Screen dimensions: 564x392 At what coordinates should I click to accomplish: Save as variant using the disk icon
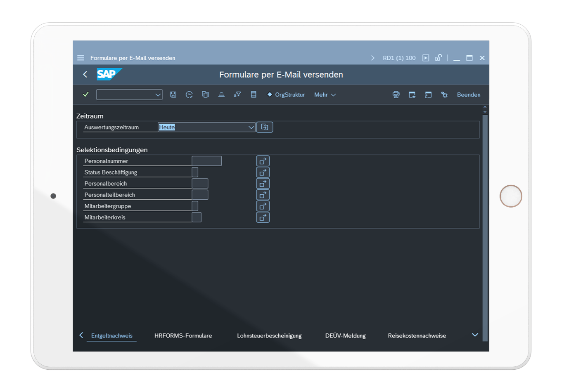click(173, 94)
